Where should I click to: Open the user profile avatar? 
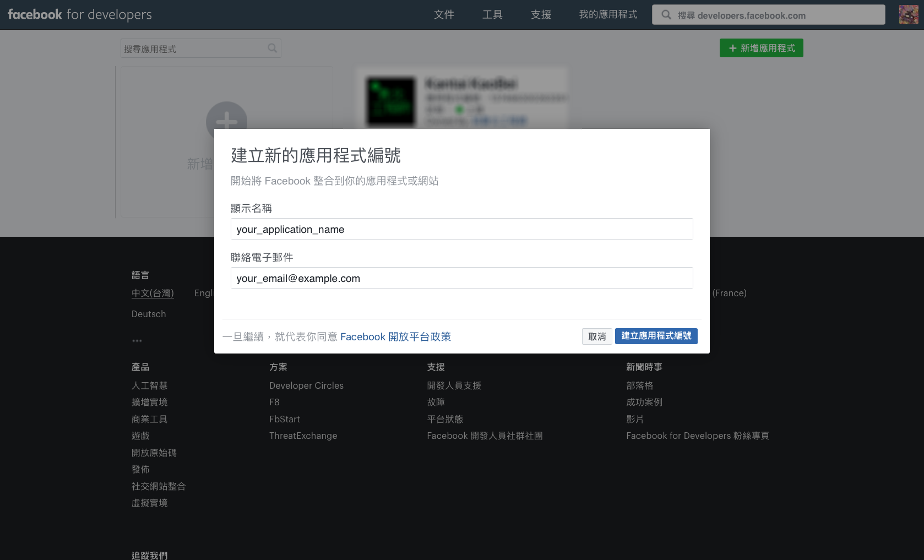click(x=909, y=15)
